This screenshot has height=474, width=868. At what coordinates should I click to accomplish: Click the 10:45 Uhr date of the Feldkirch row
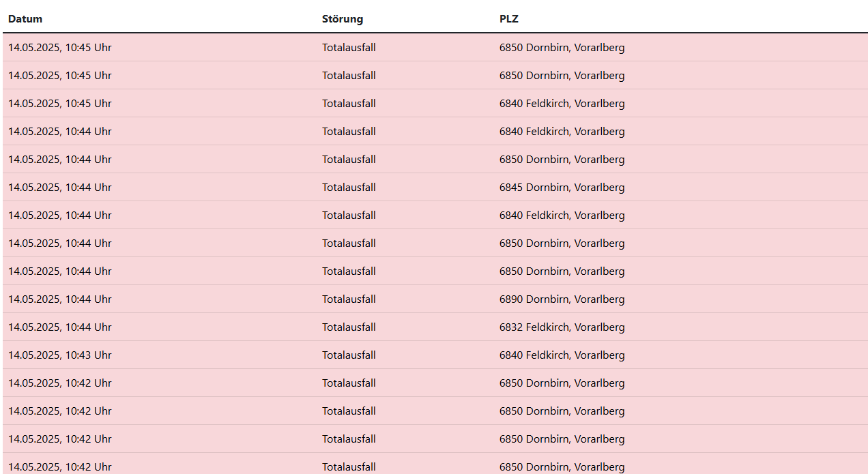coord(60,104)
